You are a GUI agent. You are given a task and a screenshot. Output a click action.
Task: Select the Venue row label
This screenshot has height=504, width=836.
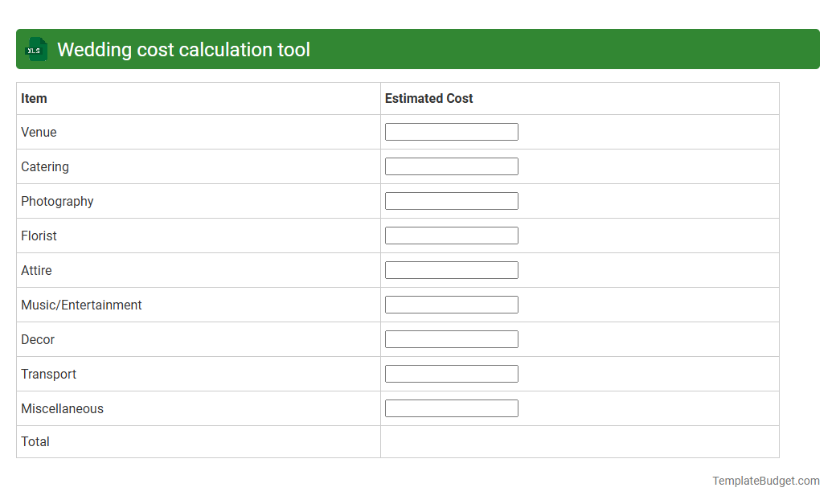39,132
